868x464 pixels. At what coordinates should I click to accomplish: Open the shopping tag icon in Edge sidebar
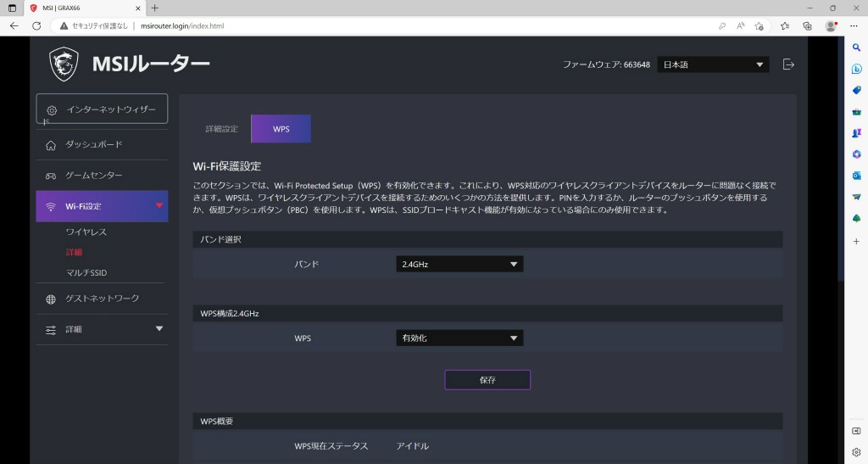(856, 90)
